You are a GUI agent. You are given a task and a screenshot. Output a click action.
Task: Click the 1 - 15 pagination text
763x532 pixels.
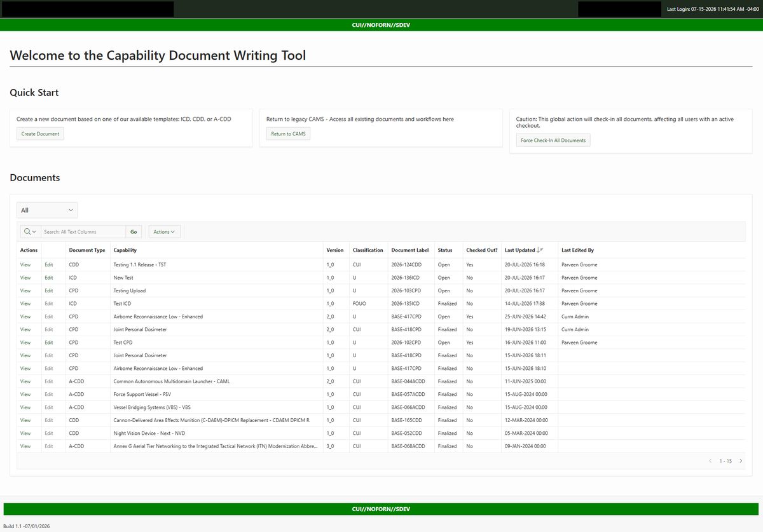pos(725,461)
